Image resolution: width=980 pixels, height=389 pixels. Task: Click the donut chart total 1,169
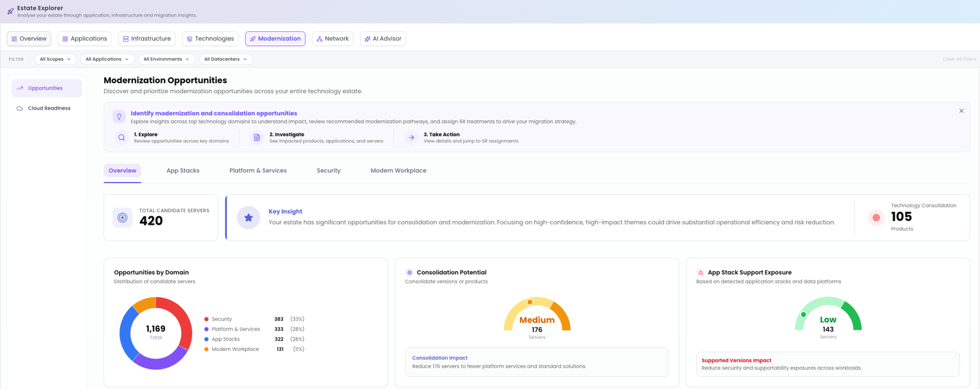(x=156, y=329)
